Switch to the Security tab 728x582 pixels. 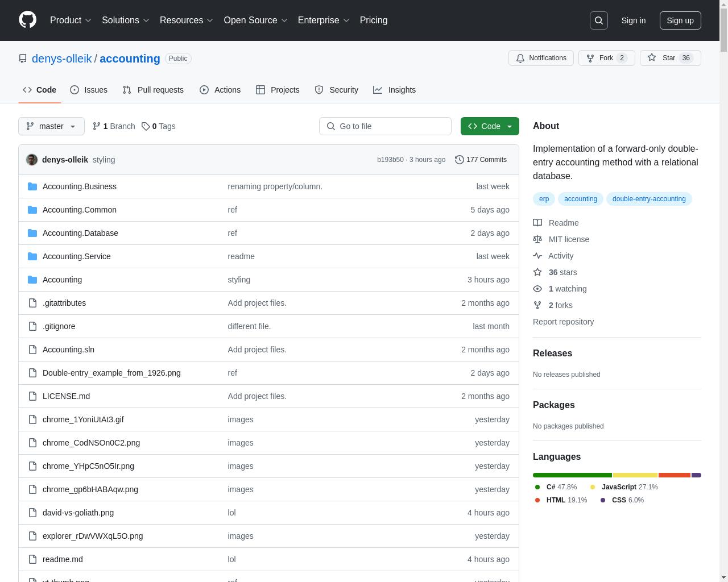coord(337,90)
